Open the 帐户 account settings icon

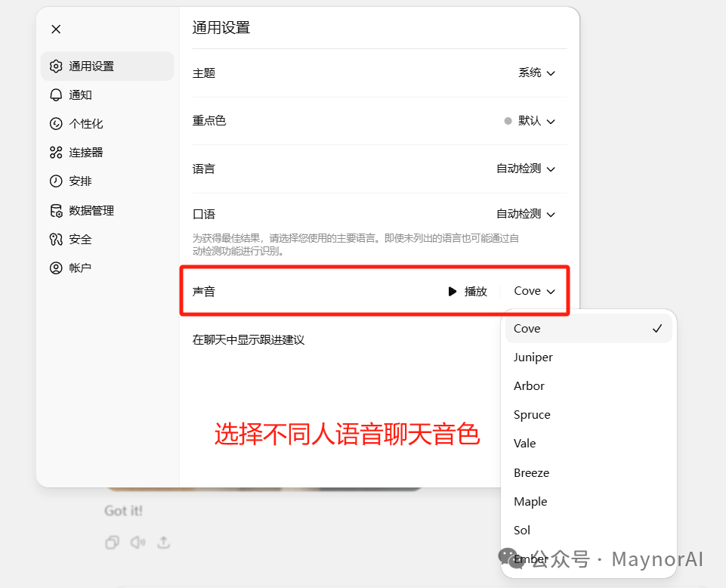pos(56,268)
